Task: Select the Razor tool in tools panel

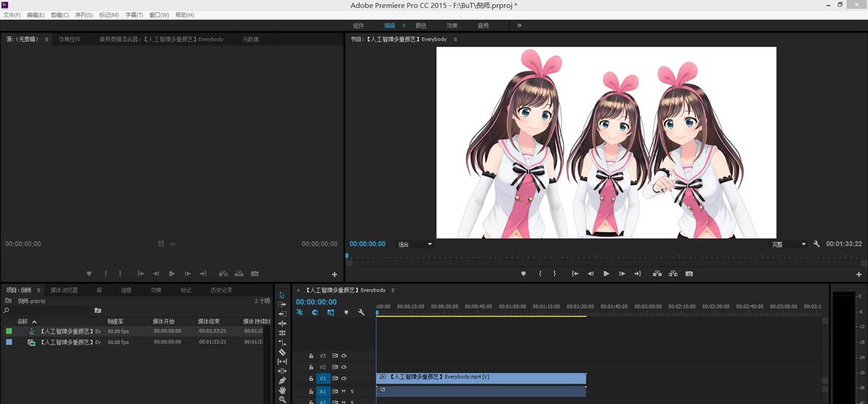Action: coord(282,352)
